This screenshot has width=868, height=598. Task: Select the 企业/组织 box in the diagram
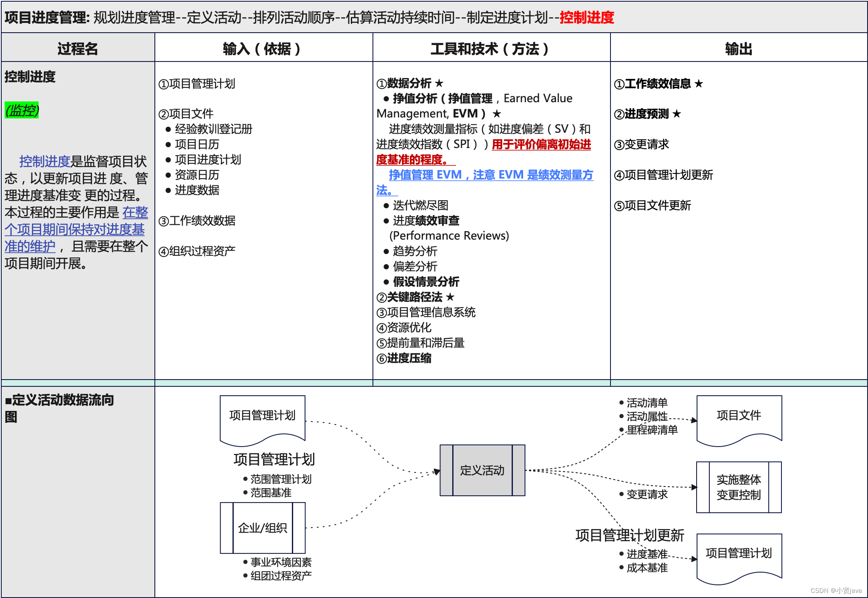(263, 528)
